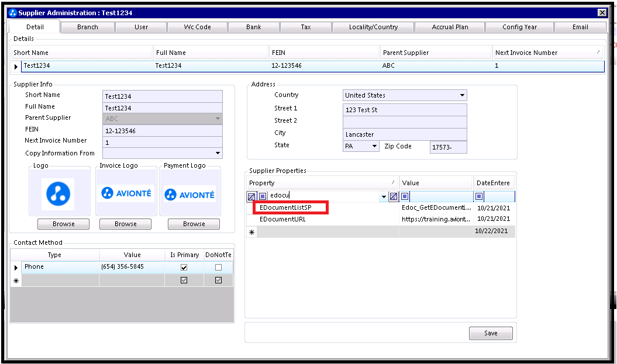The height and width of the screenshot is (364, 617).
Task: Open the Email tab
Action: [x=580, y=27]
